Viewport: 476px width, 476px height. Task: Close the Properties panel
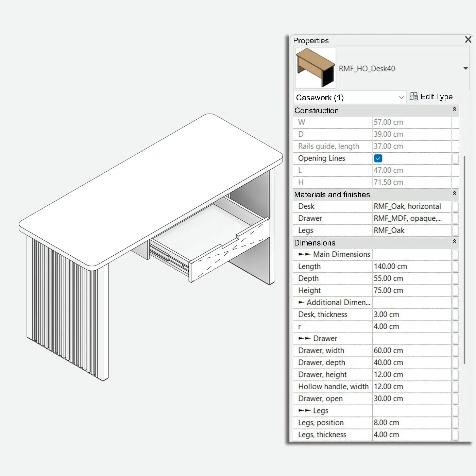[468, 39]
